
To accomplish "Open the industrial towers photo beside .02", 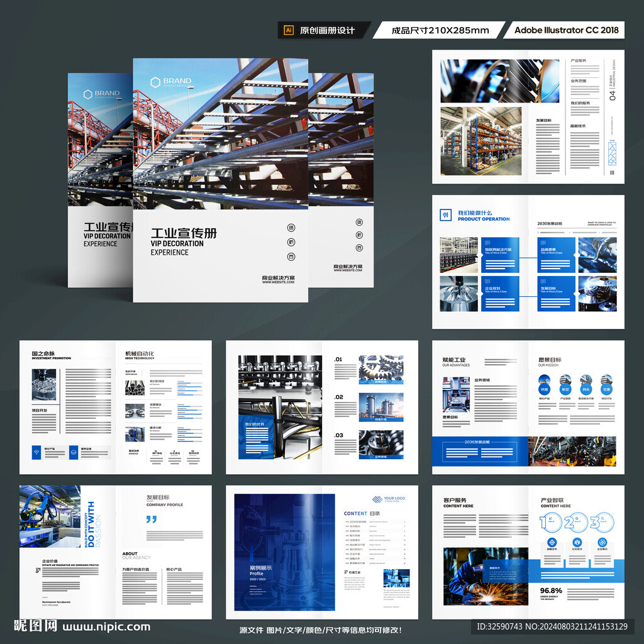I will tap(381, 407).
